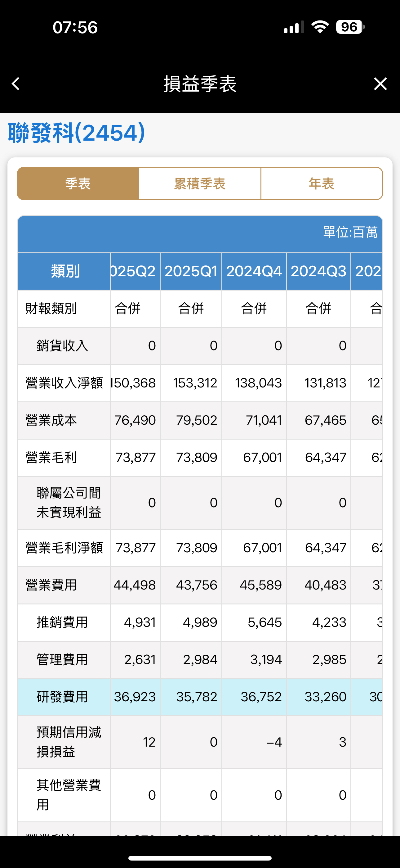Select the 營業成本 row label
Image resolution: width=400 pixels, height=868 pixels.
coord(51,421)
